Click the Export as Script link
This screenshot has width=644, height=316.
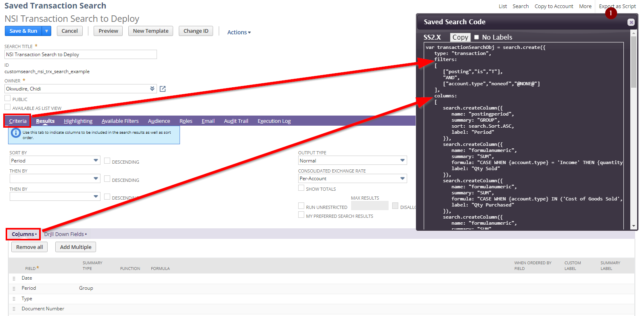pos(617,6)
